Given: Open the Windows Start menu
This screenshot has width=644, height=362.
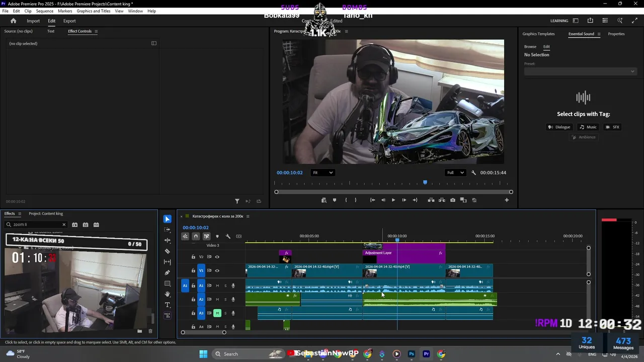Looking at the screenshot, I should 203,354.
